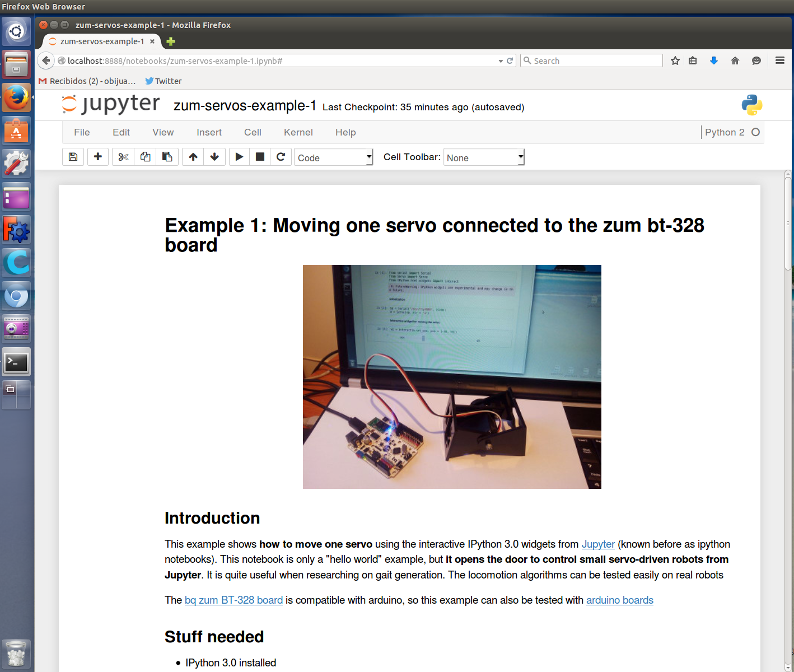Open the Trash in the launcher
The image size is (794, 672).
(16, 654)
